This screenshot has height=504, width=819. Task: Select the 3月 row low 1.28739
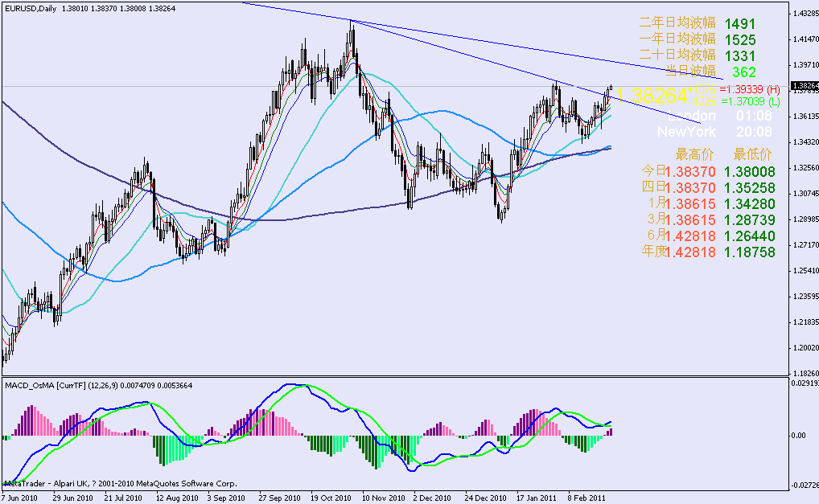click(750, 220)
